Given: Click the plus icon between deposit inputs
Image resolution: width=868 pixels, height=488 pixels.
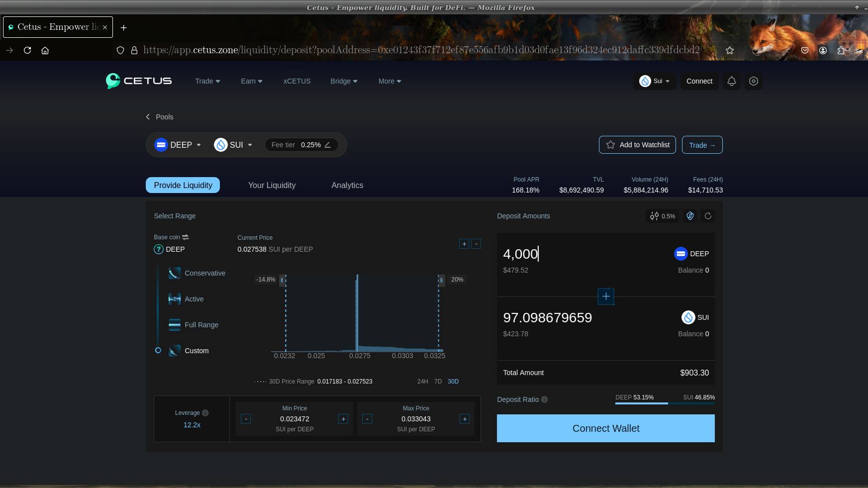Looking at the screenshot, I should tap(606, 296).
